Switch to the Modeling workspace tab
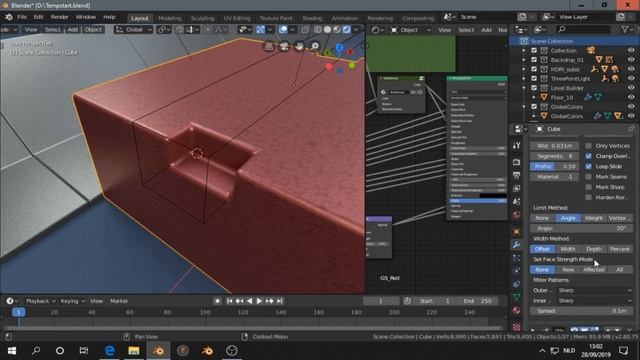 [169, 18]
